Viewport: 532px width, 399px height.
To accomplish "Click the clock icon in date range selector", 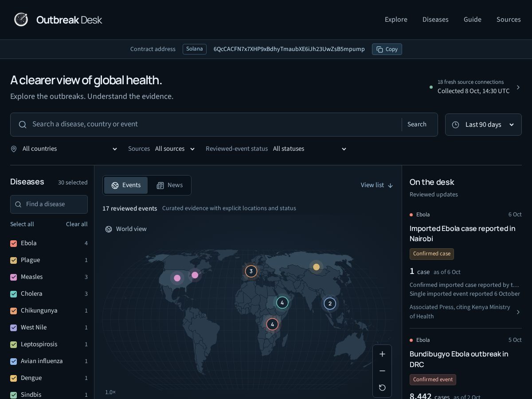I will tap(455, 125).
